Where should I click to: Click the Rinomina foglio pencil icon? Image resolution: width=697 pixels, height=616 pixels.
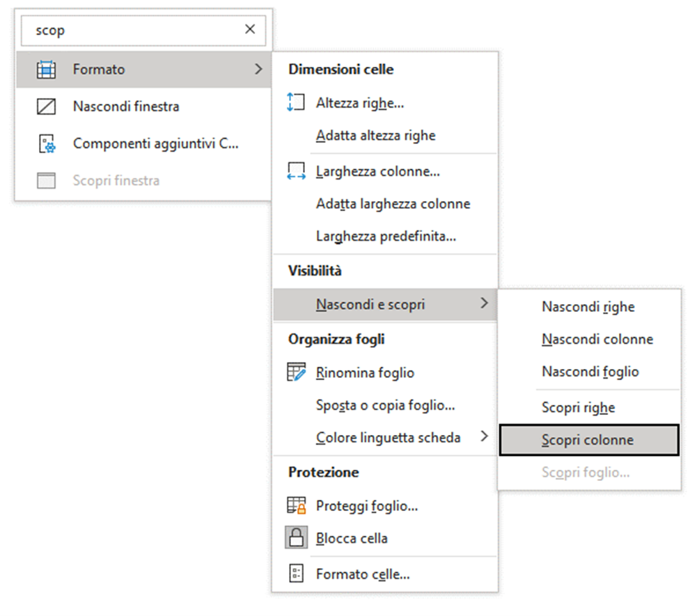click(296, 372)
